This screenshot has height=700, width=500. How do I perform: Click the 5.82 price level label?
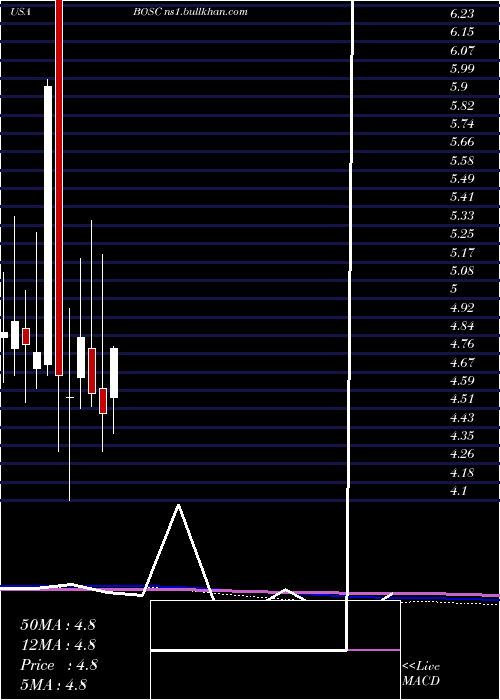click(x=462, y=106)
